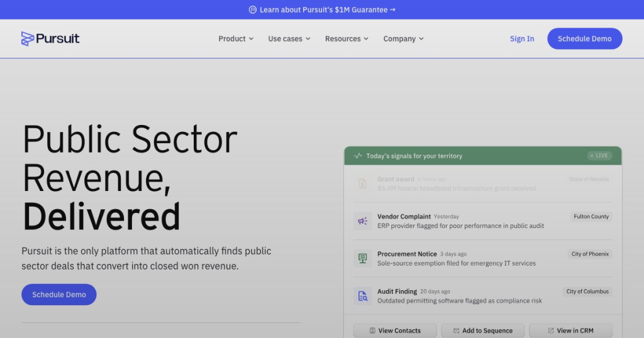Click Schedule Demo below the hero text
644x338 pixels.
pos(58,295)
